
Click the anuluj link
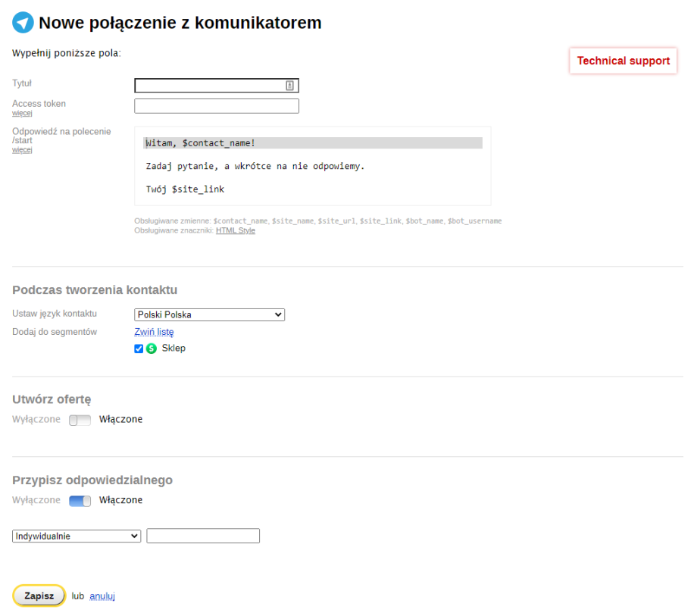[102, 596]
